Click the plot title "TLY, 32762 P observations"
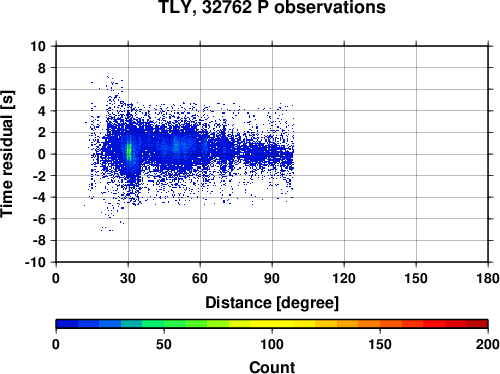 (272, 7)
